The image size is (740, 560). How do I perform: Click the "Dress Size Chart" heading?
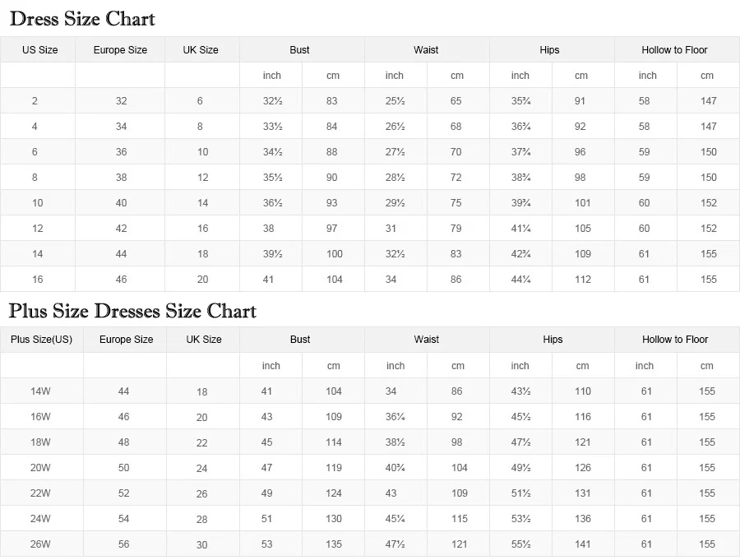click(x=82, y=19)
